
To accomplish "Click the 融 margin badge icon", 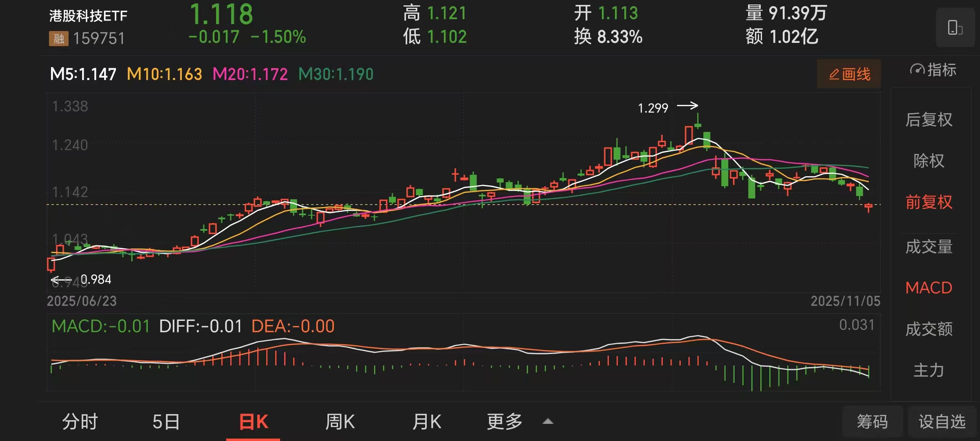I will (x=59, y=38).
